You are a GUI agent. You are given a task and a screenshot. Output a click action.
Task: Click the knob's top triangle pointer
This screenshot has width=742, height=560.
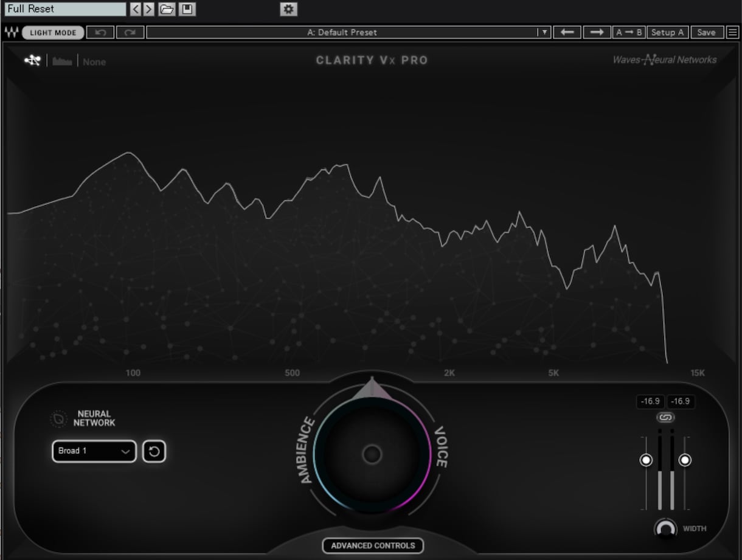[x=372, y=388]
